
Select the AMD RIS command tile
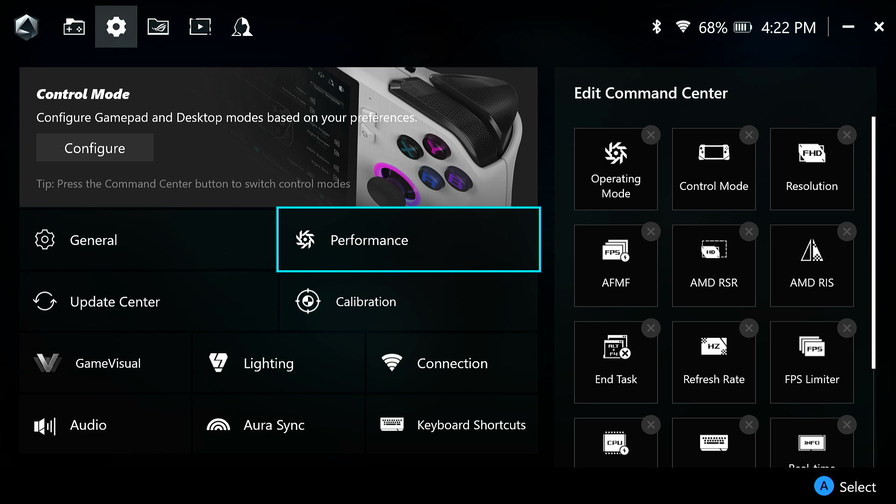(811, 266)
